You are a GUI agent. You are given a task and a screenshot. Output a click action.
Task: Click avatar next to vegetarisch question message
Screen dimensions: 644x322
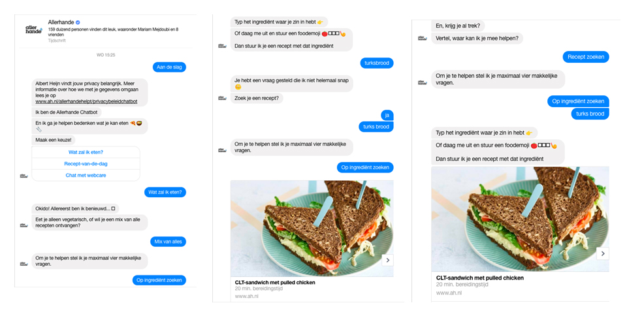coord(24,225)
